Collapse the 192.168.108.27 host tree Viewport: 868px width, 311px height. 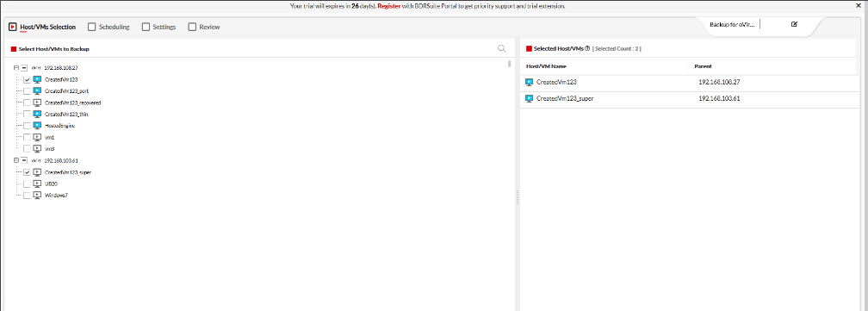[x=16, y=67]
